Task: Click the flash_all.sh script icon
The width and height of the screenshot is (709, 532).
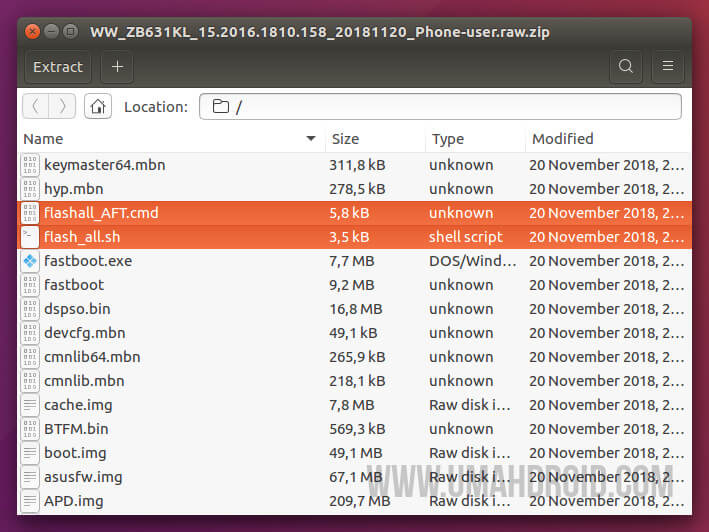Action: pos(30,237)
